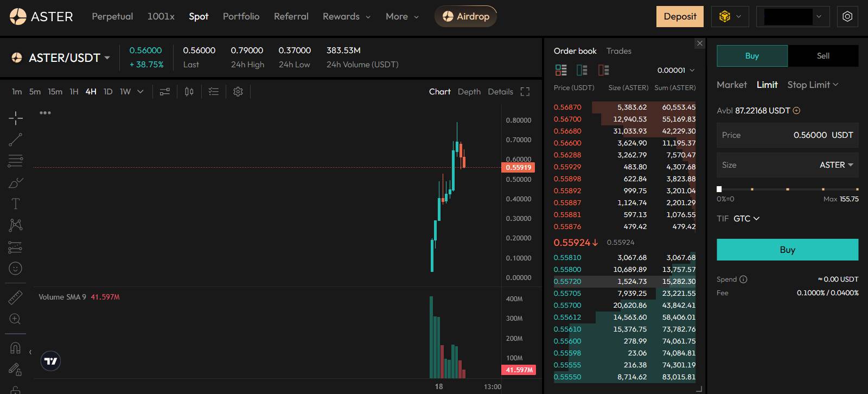Select the 0.55550 bid price row

tap(624, 377)
